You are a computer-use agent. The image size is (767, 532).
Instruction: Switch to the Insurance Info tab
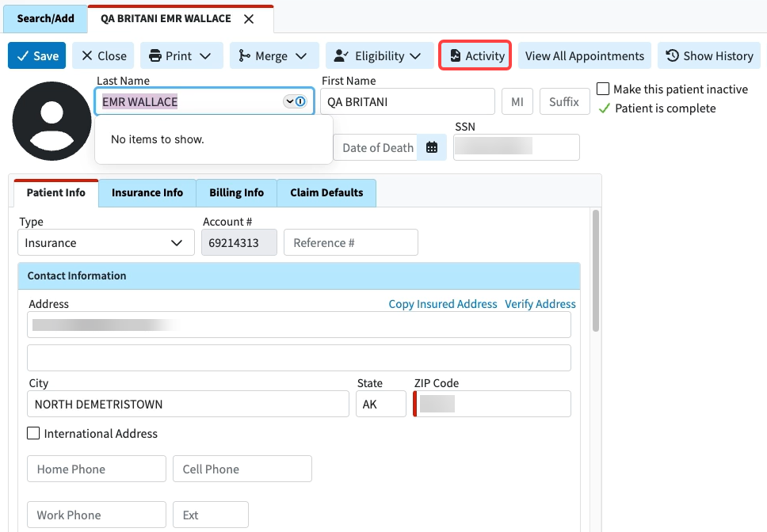(147, 192)
